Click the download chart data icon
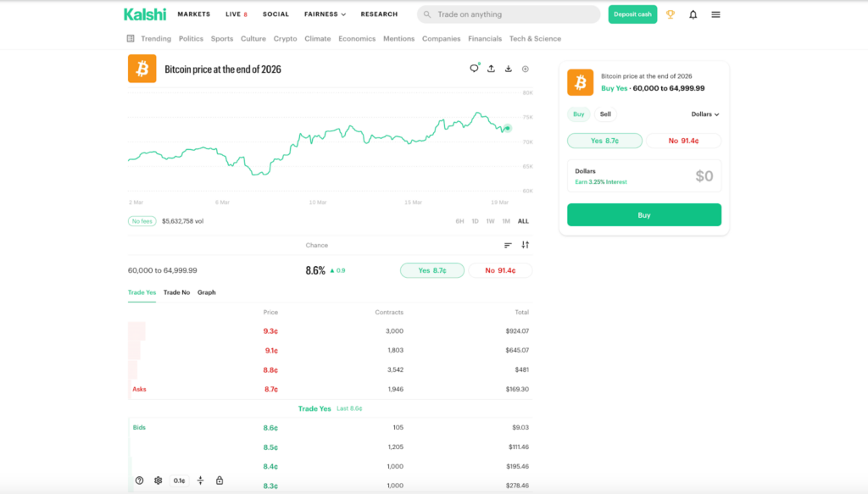The image size is (868, 494). click(x=508, y=69)
